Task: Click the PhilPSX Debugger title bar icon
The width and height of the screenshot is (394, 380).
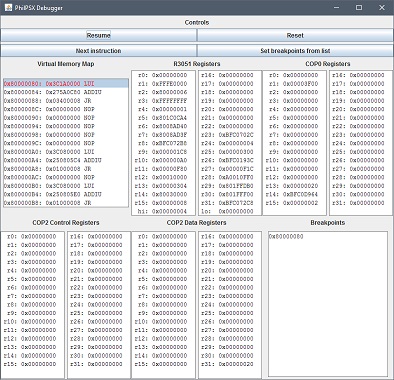Action: 8,7
